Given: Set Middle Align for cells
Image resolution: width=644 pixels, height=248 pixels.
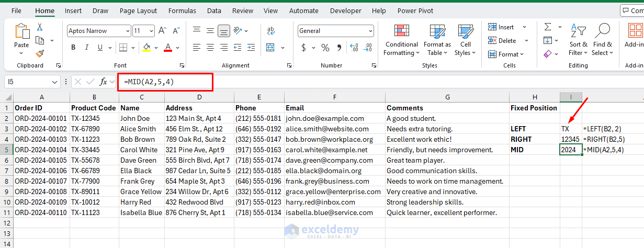Looking at the screenshot, I should coord(210,31).
